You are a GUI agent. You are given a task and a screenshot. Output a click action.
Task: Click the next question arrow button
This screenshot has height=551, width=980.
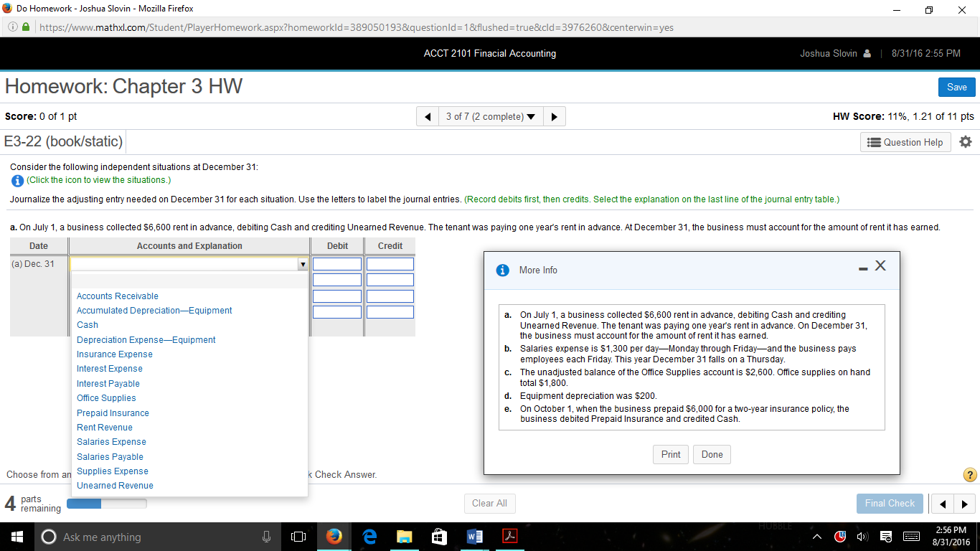point(554,116)
